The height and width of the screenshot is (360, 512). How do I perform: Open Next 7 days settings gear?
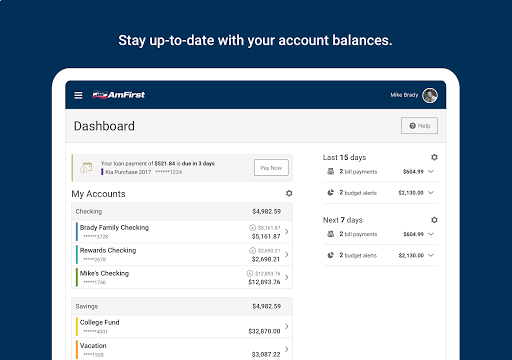(434, 220)
